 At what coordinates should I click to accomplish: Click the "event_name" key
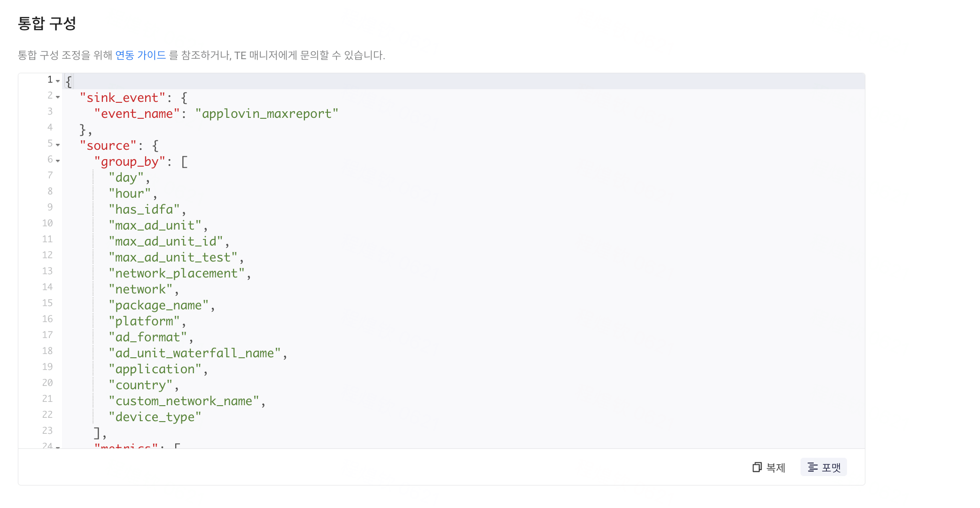[137, 114]
